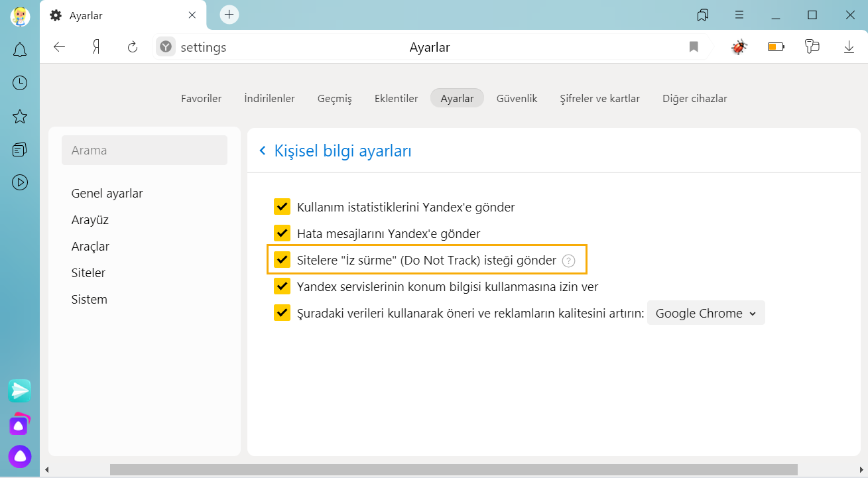Open the purple Alice app icon with tab
This screenshot has height=478, width=868.
[x=20, y=424]
